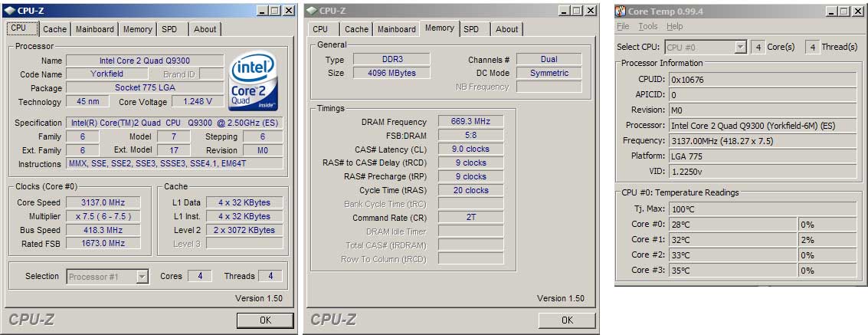Screen dimensions: 868x335
Task: Click the Intel Core 2 Quad logo
Action: (x=253, y=81)
